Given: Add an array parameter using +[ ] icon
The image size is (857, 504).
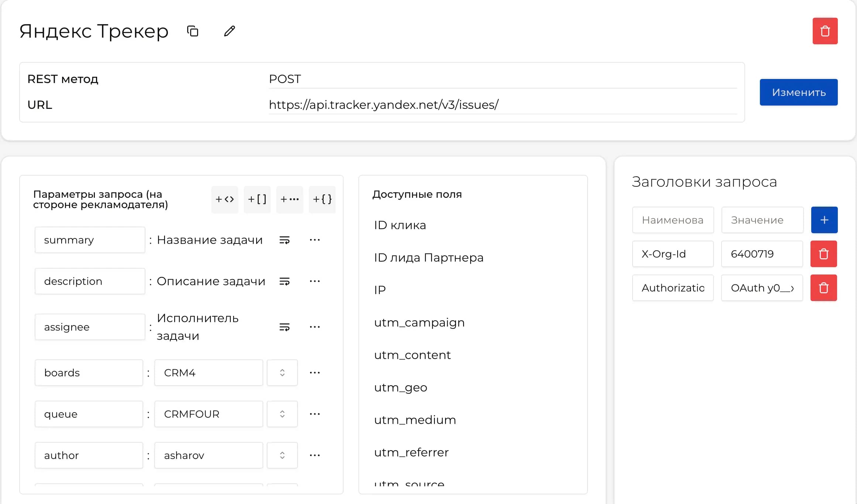Looking at the screenshot, I should pos(257,199).
